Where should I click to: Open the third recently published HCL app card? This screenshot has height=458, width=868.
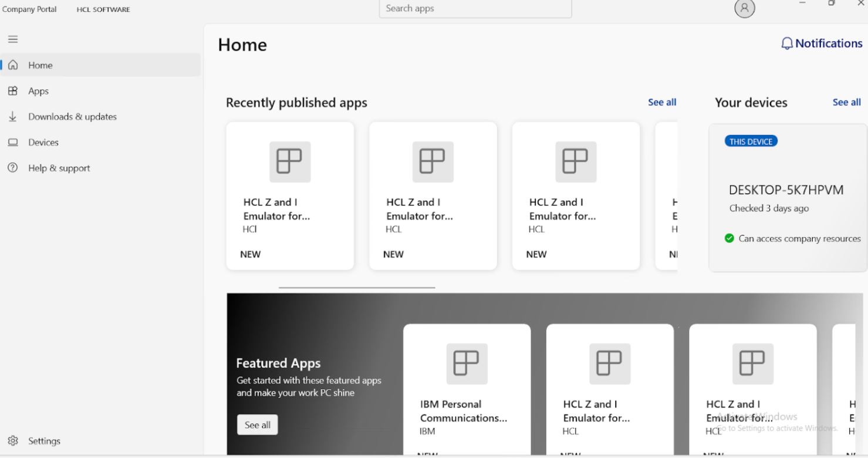click(x=576, y=196)
